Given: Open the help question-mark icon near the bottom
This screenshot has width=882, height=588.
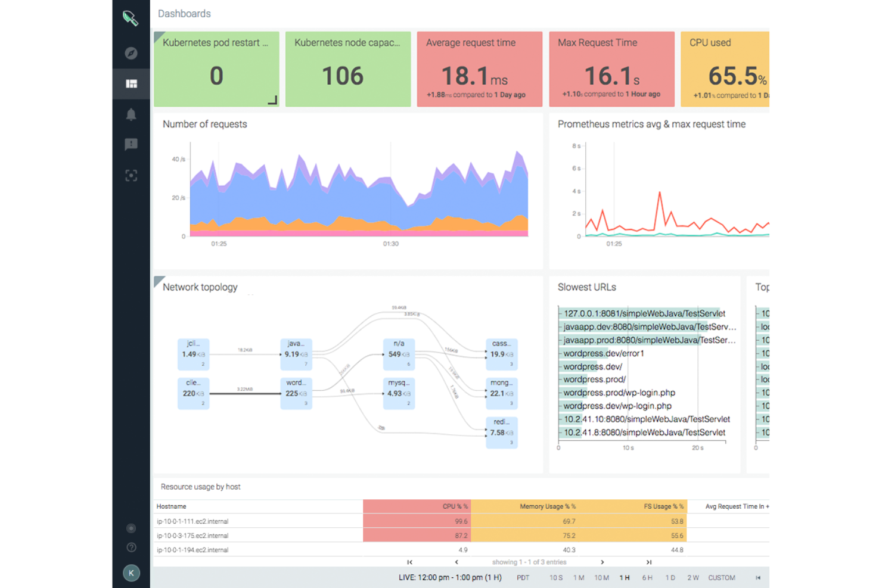Looking at the screenshot, I should (x=131, y=547).
